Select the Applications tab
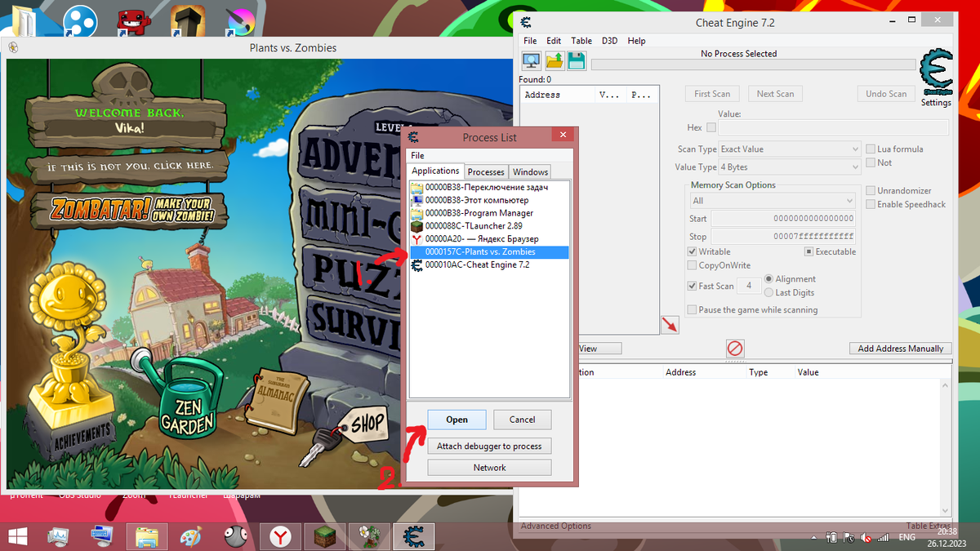This screenshot has height=551, width=980. tap(435, 171)
